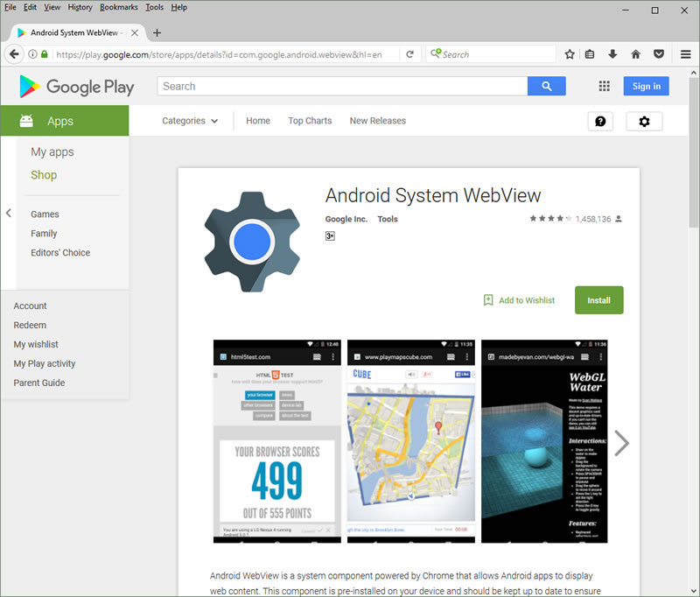Open a new tab with plus button
Viewport: 700px width, 597px height.
point(157,32)
